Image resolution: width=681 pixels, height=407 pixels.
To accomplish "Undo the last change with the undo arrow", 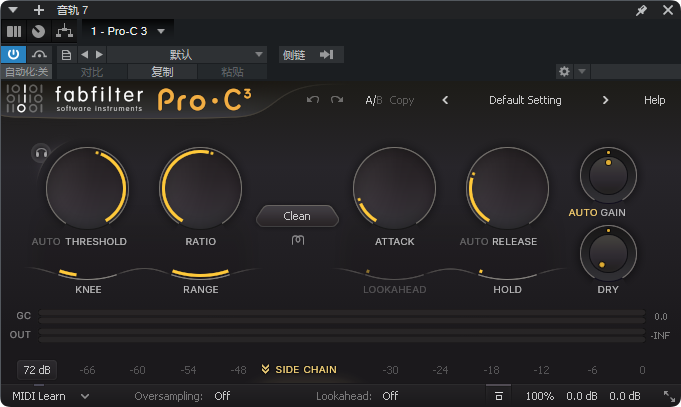I will point(313,100).
